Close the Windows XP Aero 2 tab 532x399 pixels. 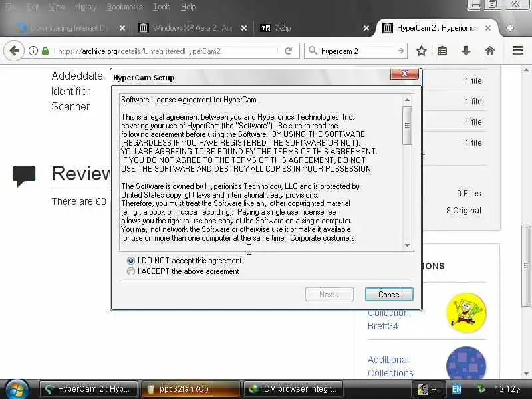(244, 28)
